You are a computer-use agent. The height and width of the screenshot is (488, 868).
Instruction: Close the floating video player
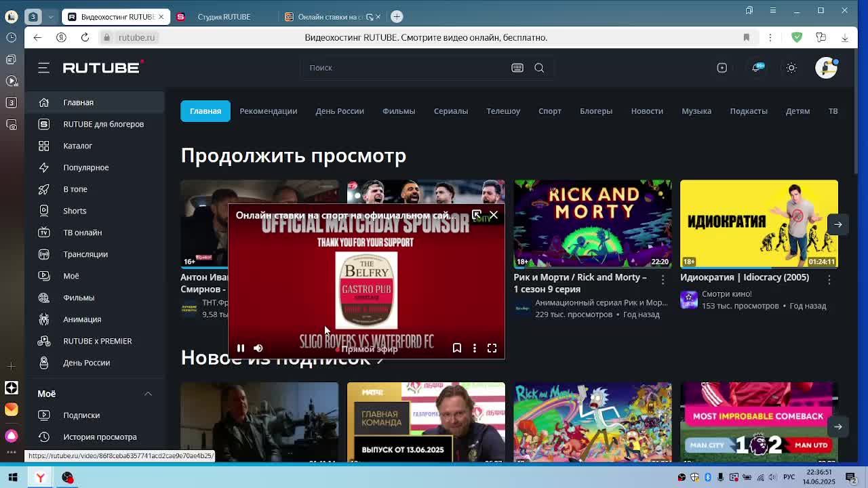494,215
